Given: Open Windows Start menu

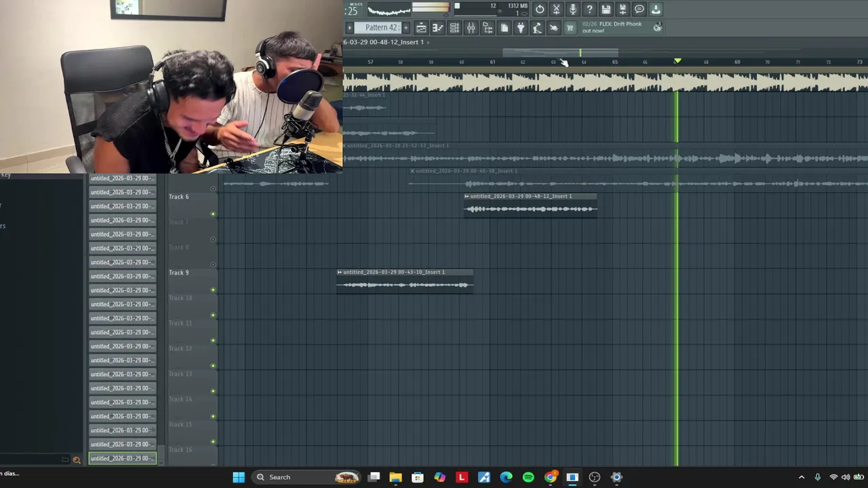Looking at the screenshot, I should (239, 477).
